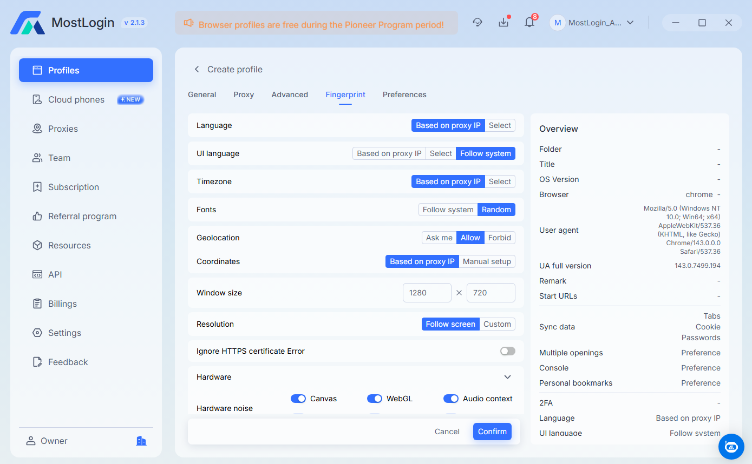Open the MostLogin account dropdown
The width and height of the screenshot is (752, 464).
592,23
